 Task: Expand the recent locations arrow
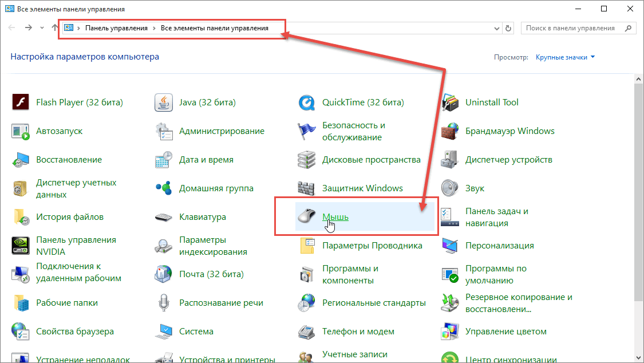point(42,28)
